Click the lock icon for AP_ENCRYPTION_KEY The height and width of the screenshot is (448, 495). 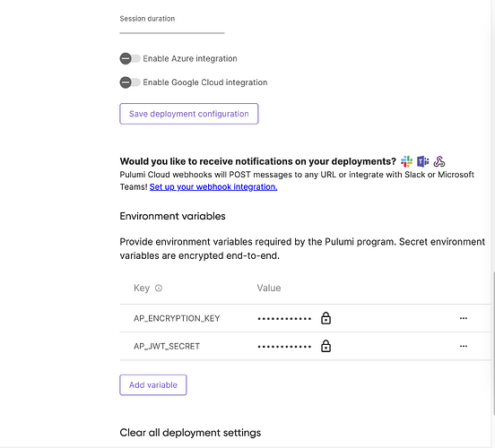pyautogui.click(x=326, y=318)
